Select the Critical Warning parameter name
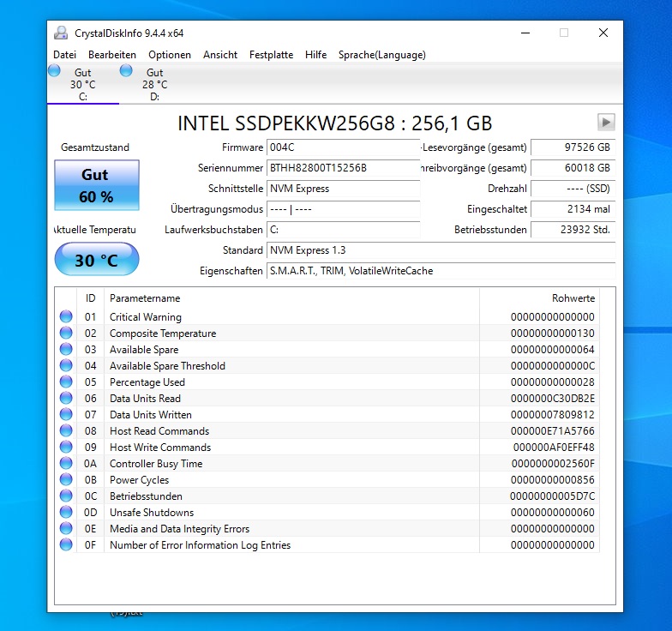This screenshot has height=631, width=672. coord(146,317)
